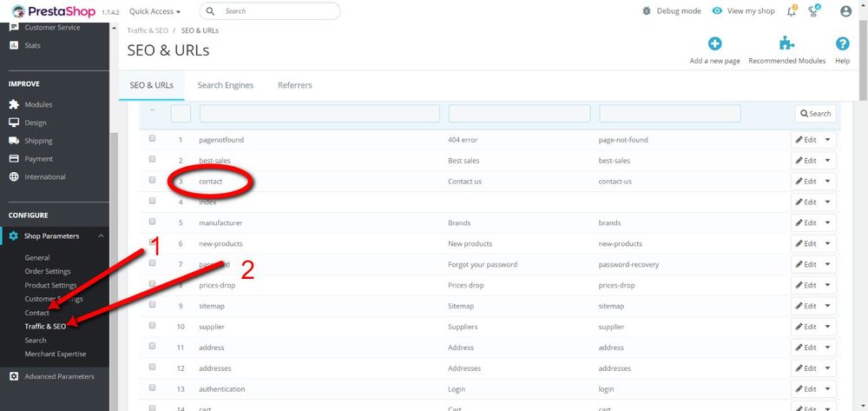Open dropdown arrow beside Edit for sitemap

coord(828,306)
